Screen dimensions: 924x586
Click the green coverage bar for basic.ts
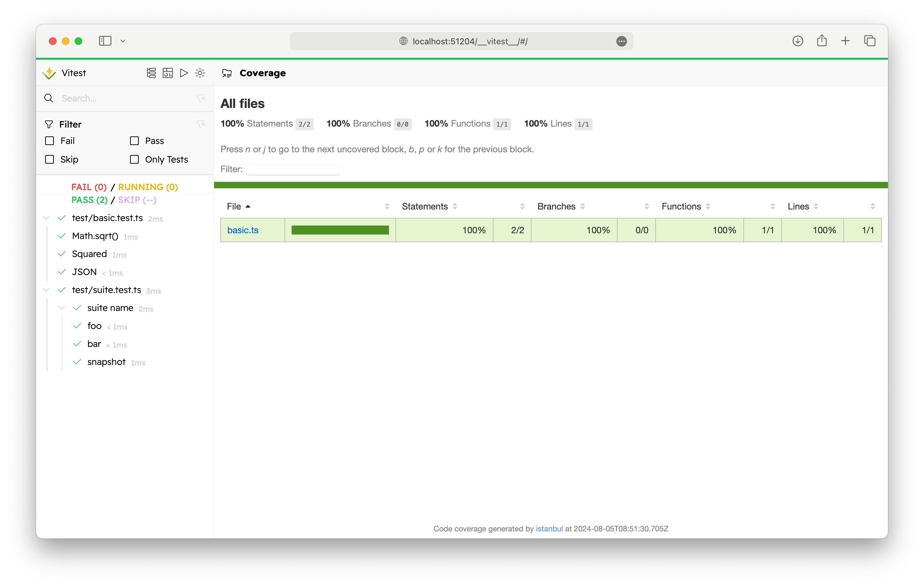click(x=340, y=230)
